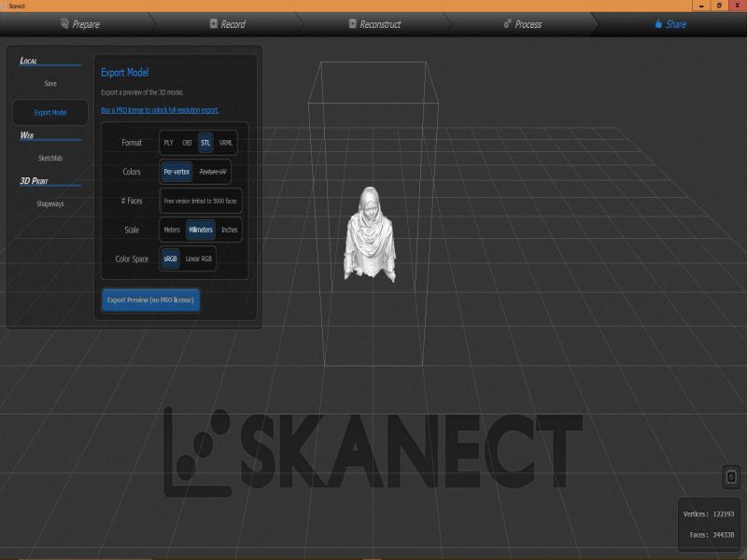This screenshot has width=747, height=560.
Task: Choose Texture UV colors
Action: (x=213, y=172)
